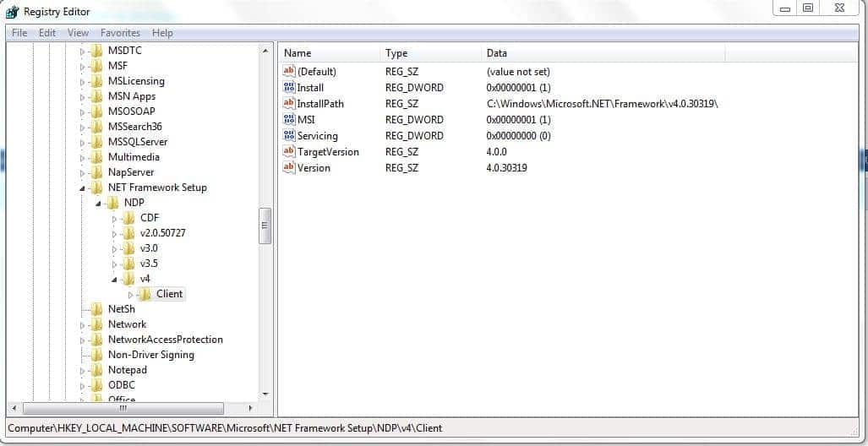Click the NapServer folder icon

(x=97, y=172)
